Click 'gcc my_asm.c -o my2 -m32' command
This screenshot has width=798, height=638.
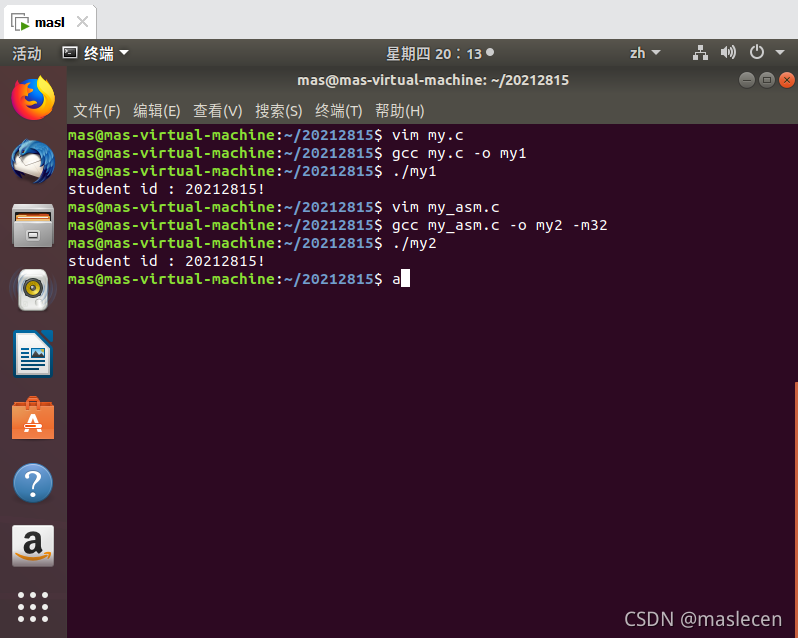click(499, 225)
